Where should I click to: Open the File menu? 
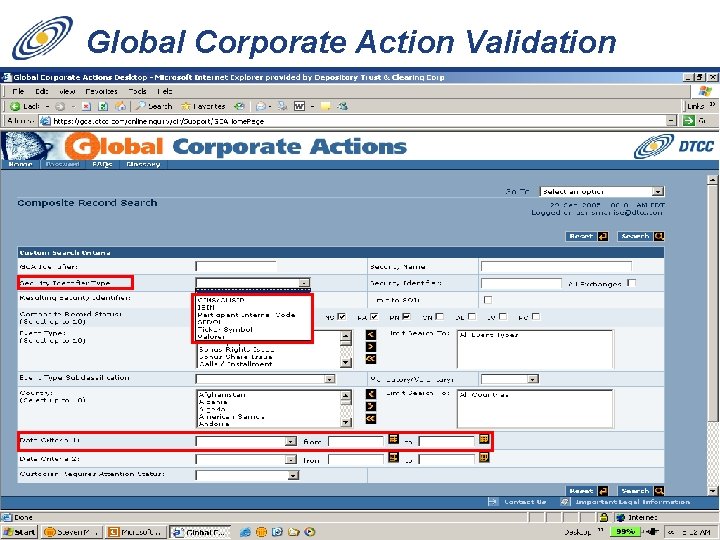click(x=18, y=91)
